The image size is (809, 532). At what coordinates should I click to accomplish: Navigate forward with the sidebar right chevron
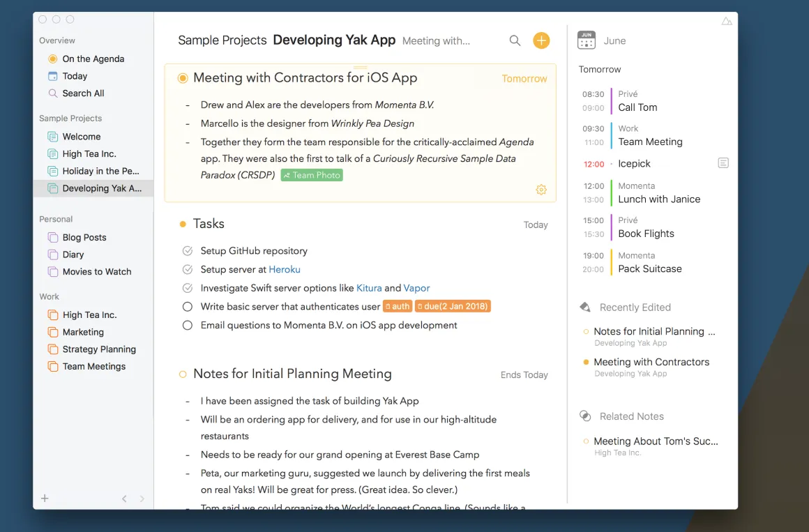(x=142, y=499)
